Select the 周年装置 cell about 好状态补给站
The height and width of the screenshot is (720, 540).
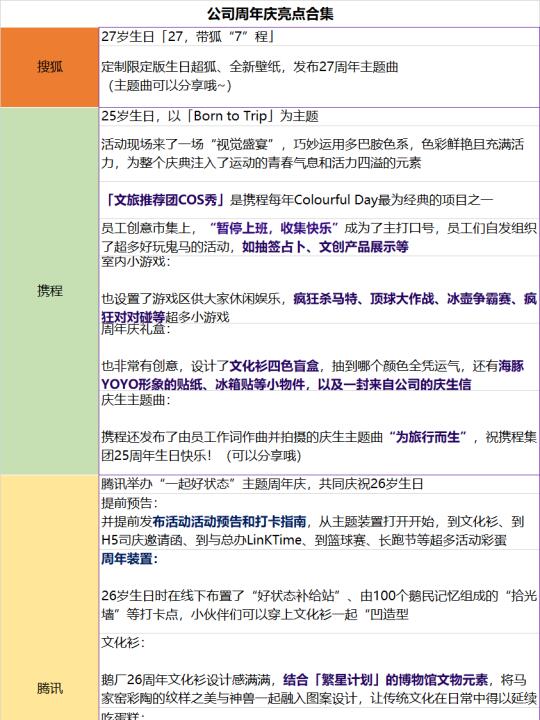click(319, 591)
